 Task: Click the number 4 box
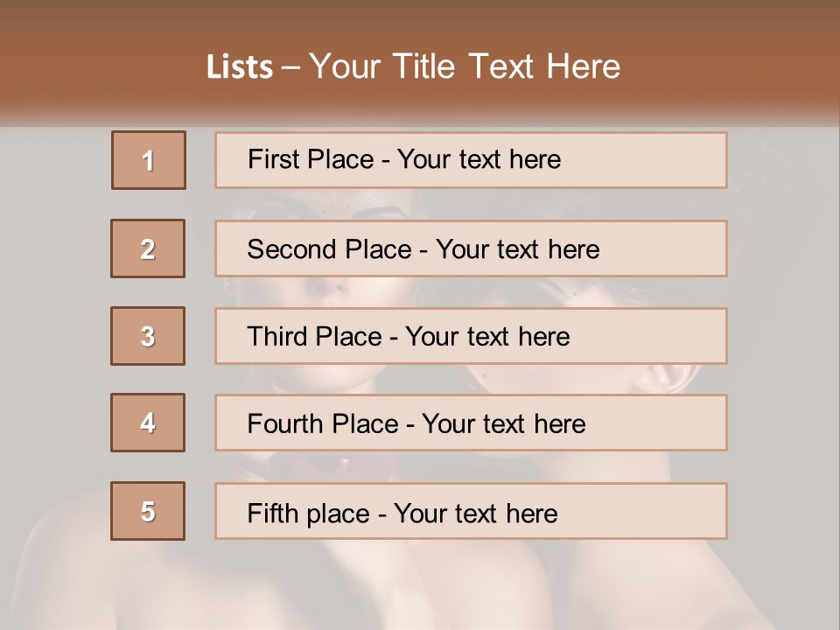point(148,423)
